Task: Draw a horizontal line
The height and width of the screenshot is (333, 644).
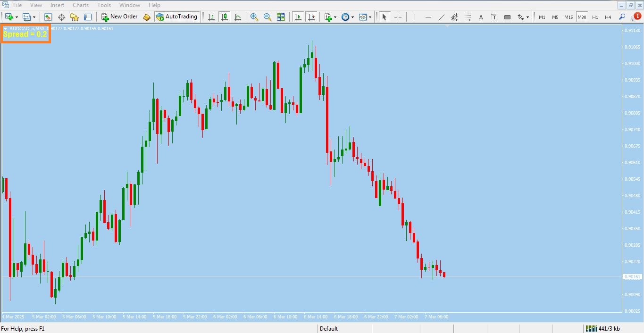Action: pos(428,17)
